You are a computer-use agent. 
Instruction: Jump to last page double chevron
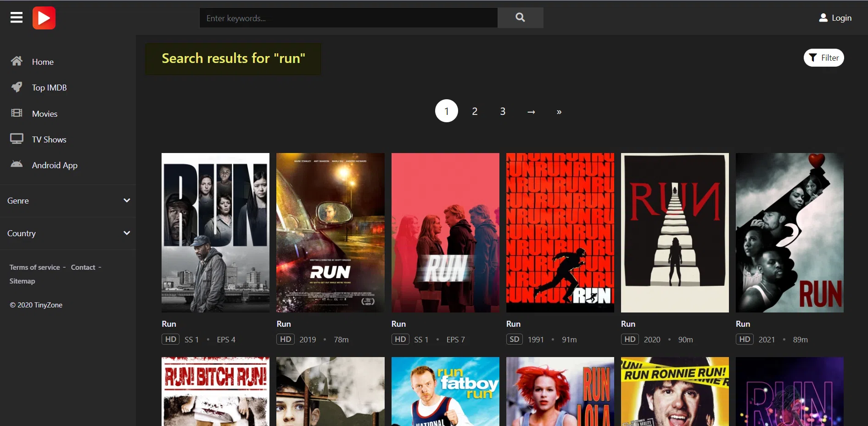559,112
